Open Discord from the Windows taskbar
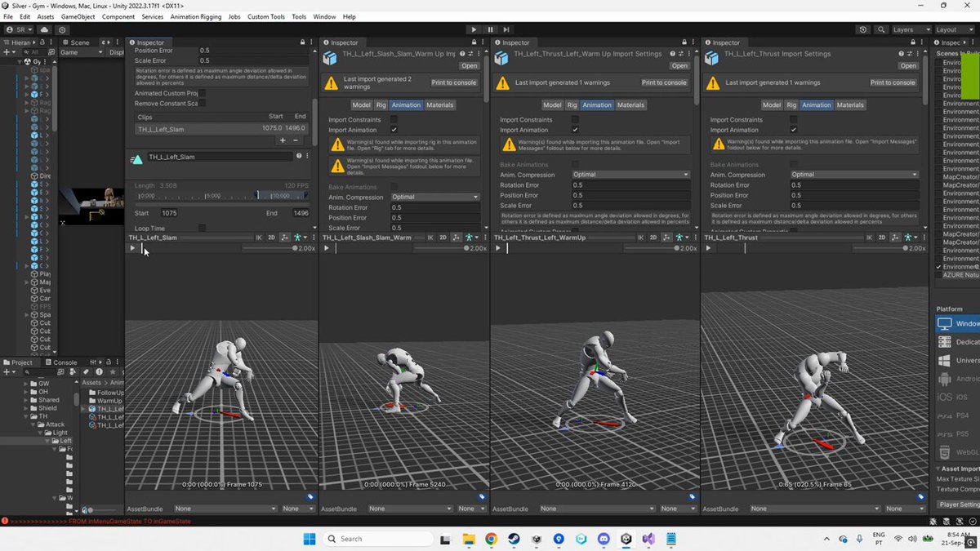980x551 pixels. [604, 539]
